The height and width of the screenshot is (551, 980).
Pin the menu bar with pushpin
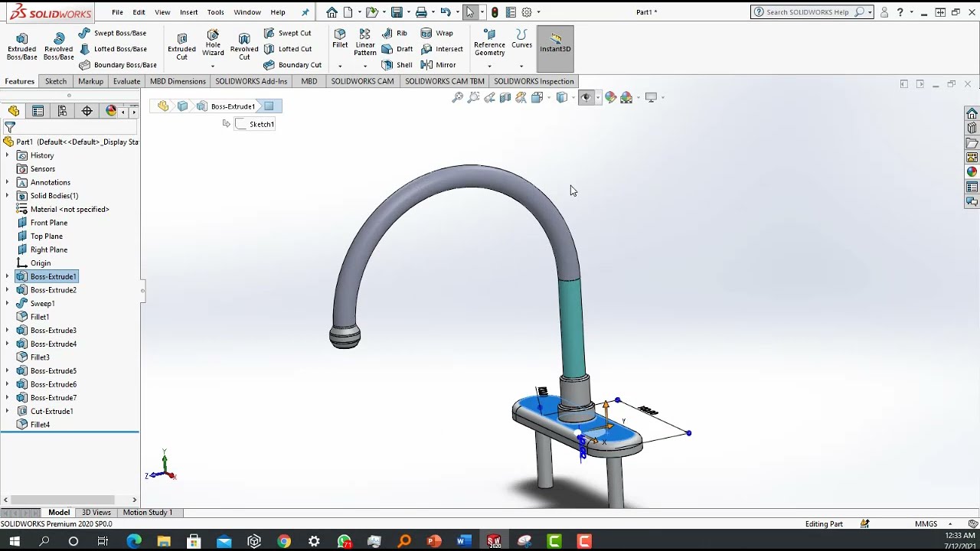pos(305,12)
